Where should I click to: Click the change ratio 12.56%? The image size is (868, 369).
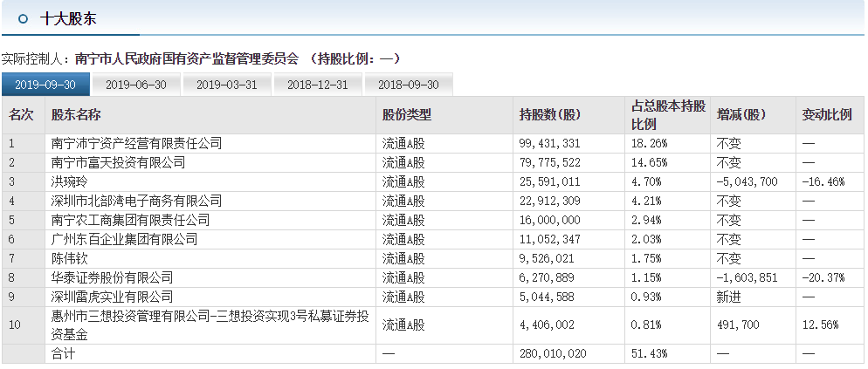[820, 325]
